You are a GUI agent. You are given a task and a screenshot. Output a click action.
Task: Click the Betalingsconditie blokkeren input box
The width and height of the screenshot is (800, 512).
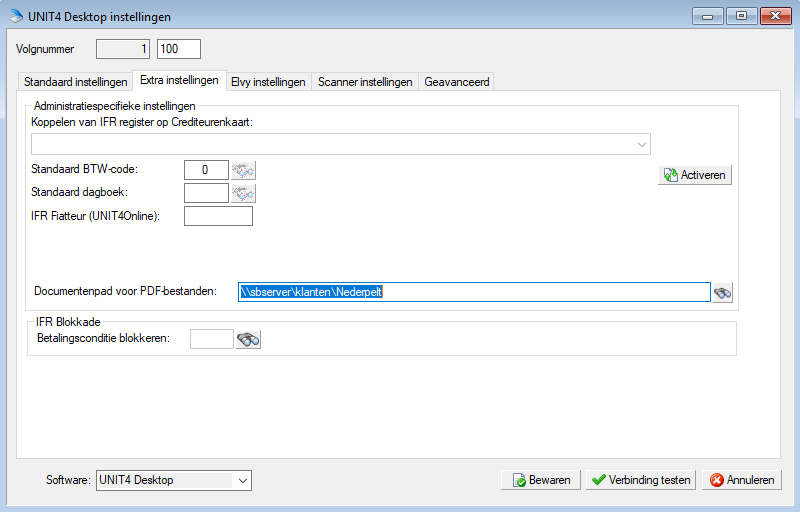click(212, 339)
